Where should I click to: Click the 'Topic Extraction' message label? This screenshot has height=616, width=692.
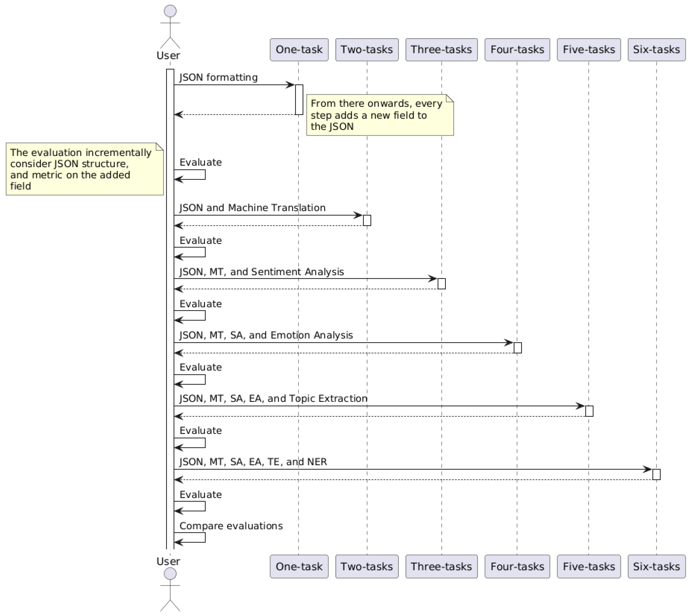point(273,398)
